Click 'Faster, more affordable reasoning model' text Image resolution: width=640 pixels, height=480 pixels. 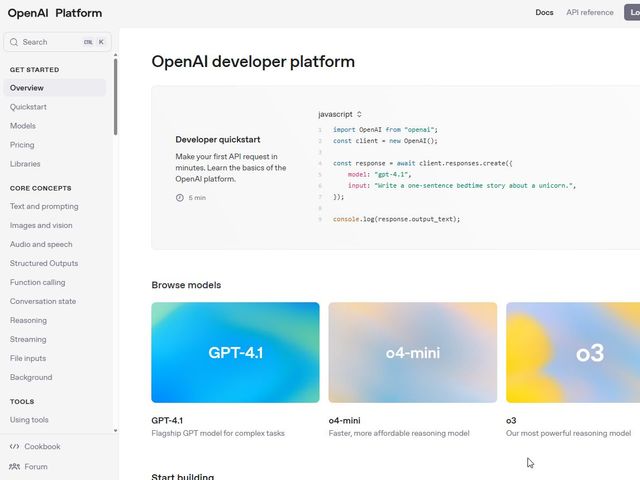tap(399, 433)
